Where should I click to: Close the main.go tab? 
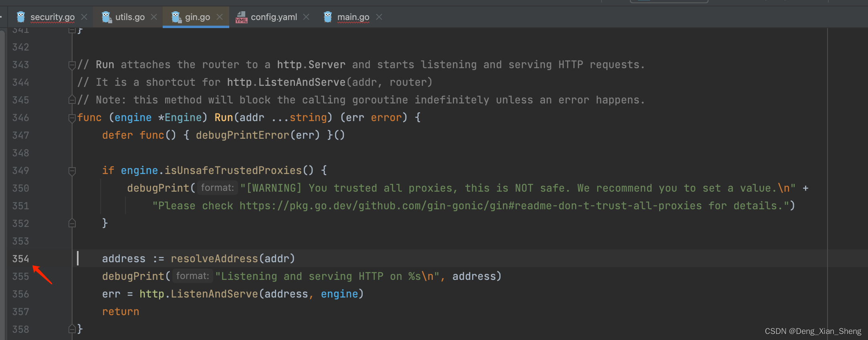pos(379,17)
